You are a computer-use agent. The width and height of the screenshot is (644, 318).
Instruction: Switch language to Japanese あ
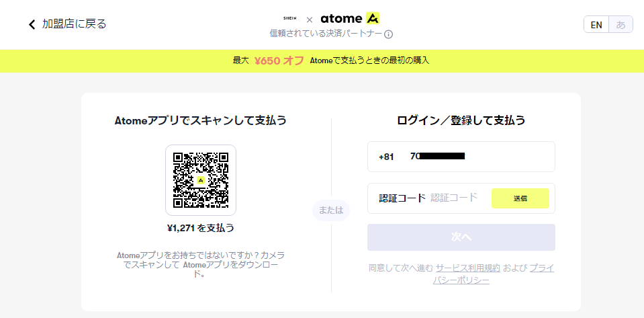coord(620,25)
